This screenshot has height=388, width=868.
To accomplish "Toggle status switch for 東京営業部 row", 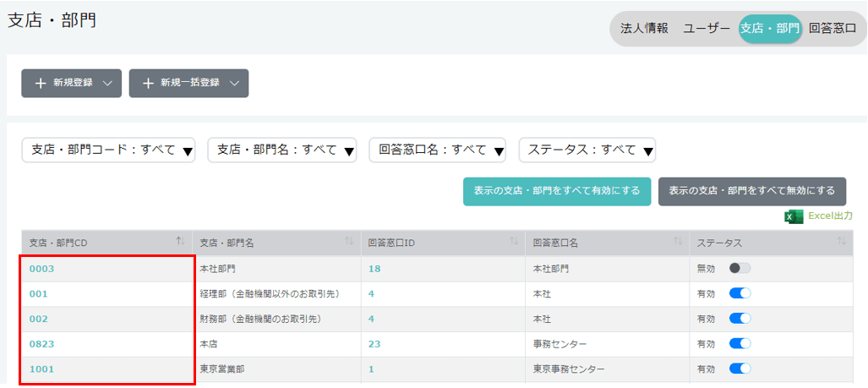I will [x=740, y=369].
